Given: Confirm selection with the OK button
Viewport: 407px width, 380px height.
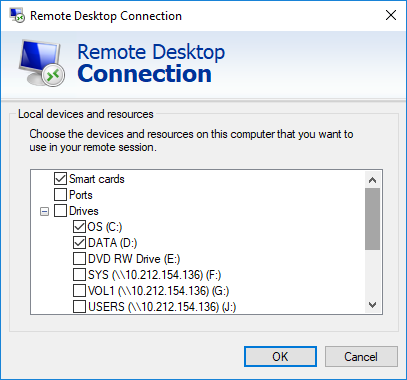Looking at the screenshot, I should coord(280,357).
